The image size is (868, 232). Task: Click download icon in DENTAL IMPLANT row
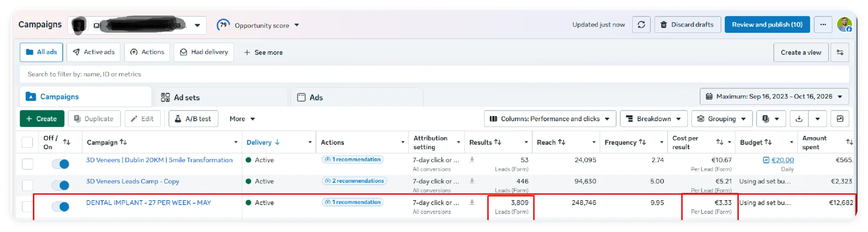pyautogui.click(x=472, y=203)
